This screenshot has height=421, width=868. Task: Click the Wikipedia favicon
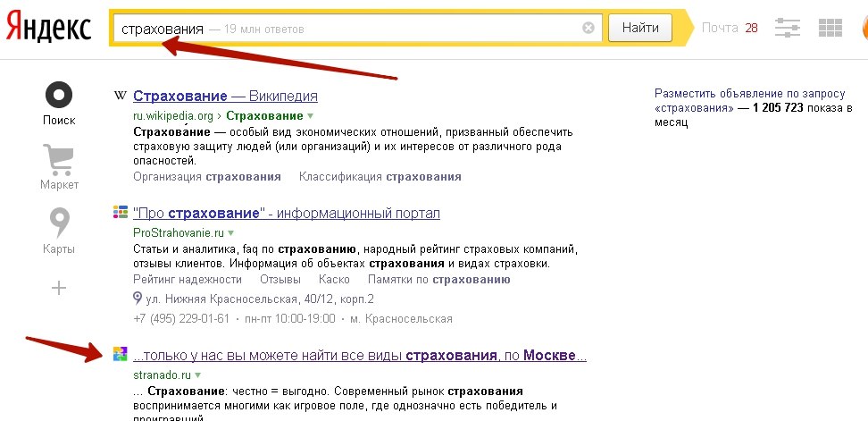click(x=121, y=96)
